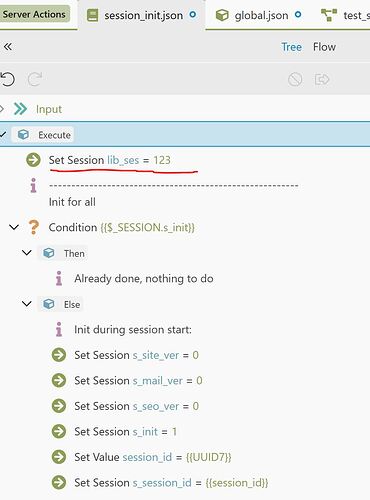The image size is (370, 500).
Task: Collapse panel with double chevron icon
Action: (x=8, y=47)
